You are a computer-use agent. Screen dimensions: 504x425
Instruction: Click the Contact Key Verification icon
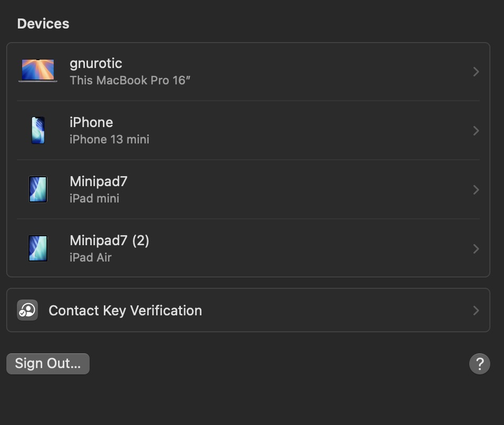(x=27, y=311)
